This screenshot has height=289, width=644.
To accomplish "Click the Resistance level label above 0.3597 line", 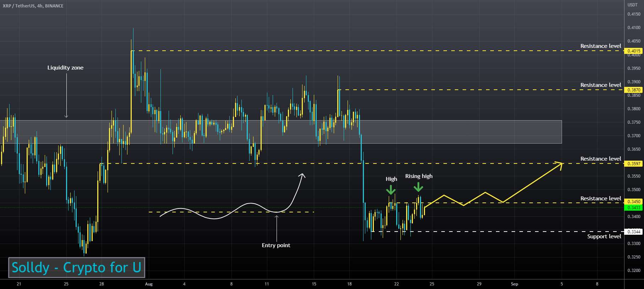I will click(601, 159).
